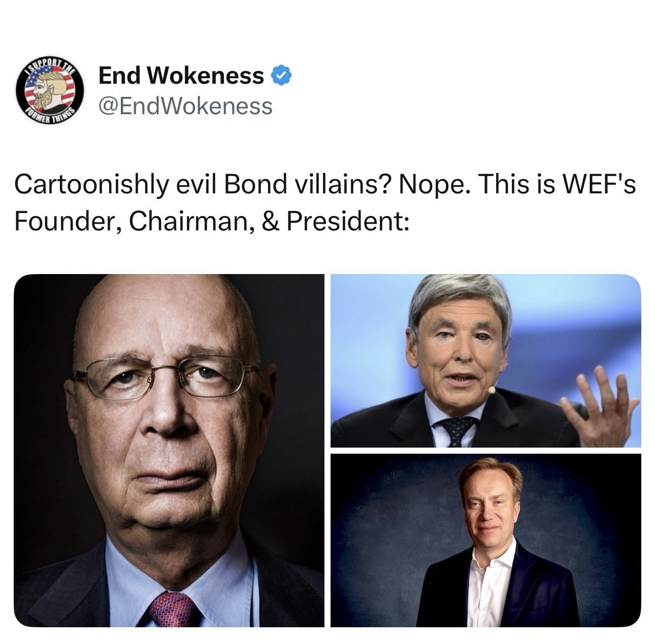Click the 'Founder, Chairman, & President:' line
Image resolution: width=655 pixels, height=644 pixels.
point(211,221)
